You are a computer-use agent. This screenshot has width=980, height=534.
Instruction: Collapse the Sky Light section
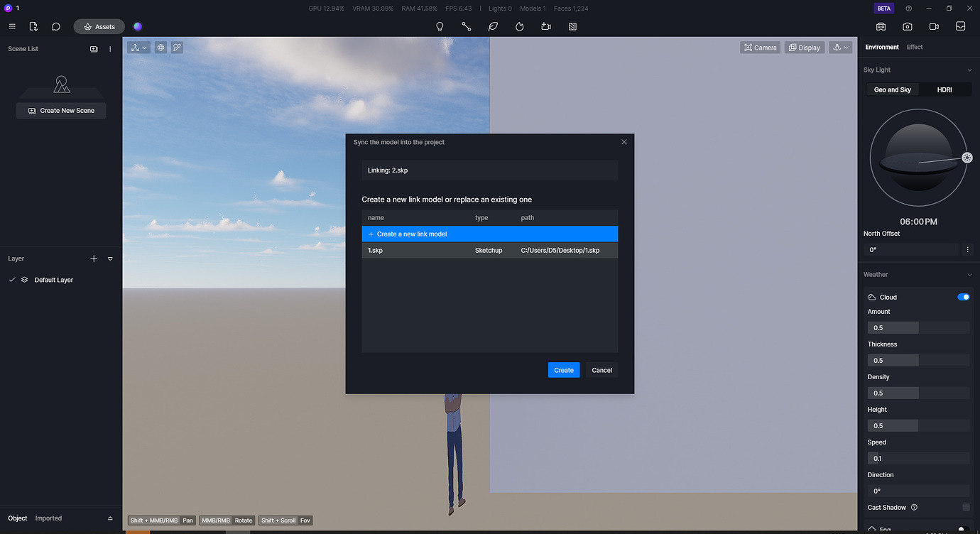(x=969, y=70)
